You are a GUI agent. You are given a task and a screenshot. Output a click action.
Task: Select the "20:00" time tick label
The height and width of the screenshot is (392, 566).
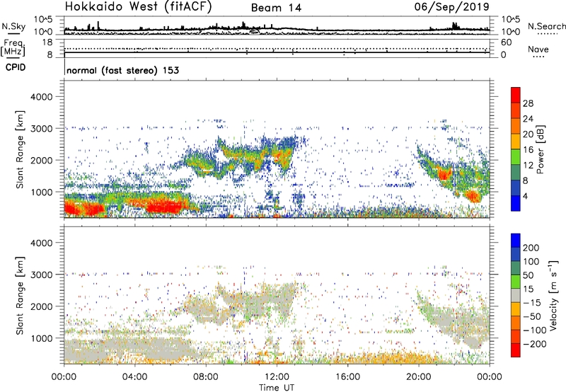[x=419, y=377]
